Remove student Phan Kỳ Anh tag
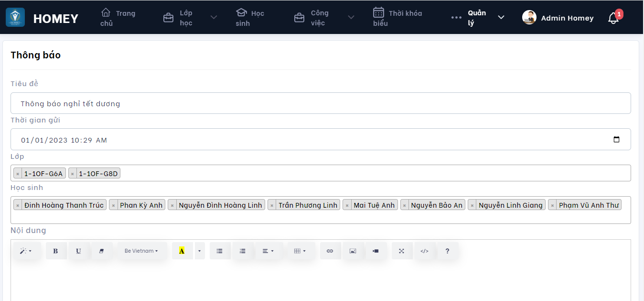 pyautogui.click(x=114, y=205)
